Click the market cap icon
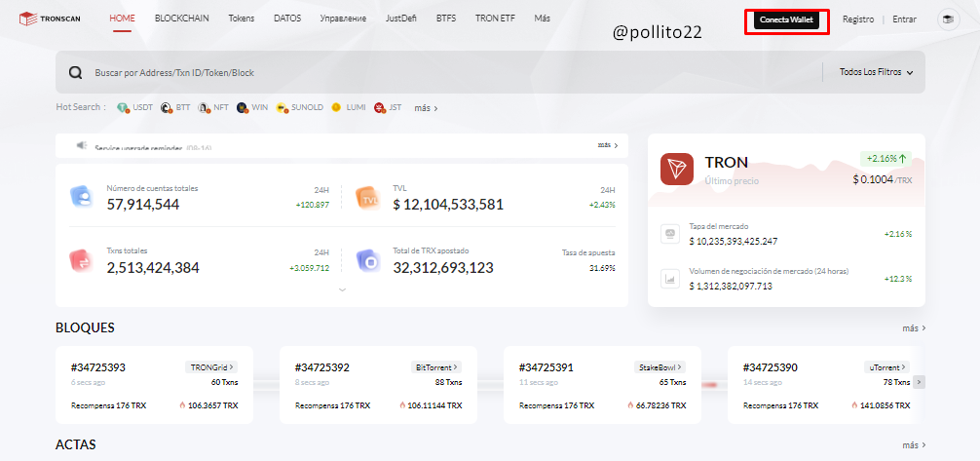The height and width of the screenshot is (461, 980). pos(670,234)
